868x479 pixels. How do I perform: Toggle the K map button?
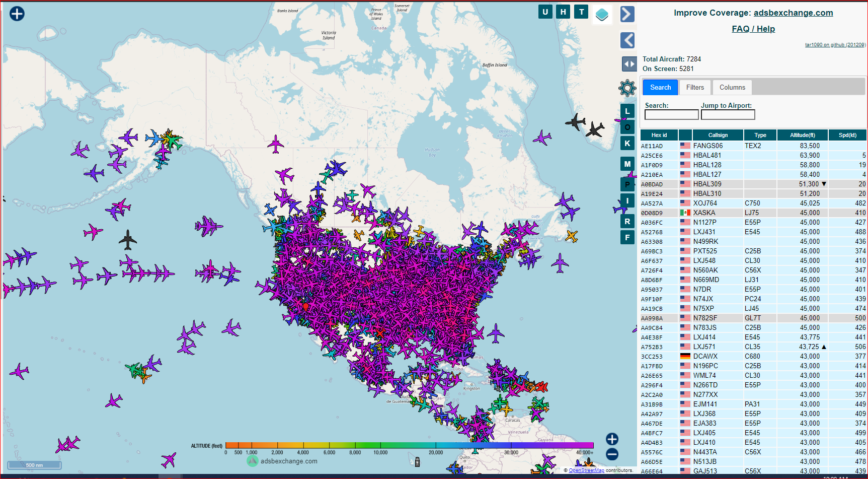pyautogui.click(x=627, y=143)
